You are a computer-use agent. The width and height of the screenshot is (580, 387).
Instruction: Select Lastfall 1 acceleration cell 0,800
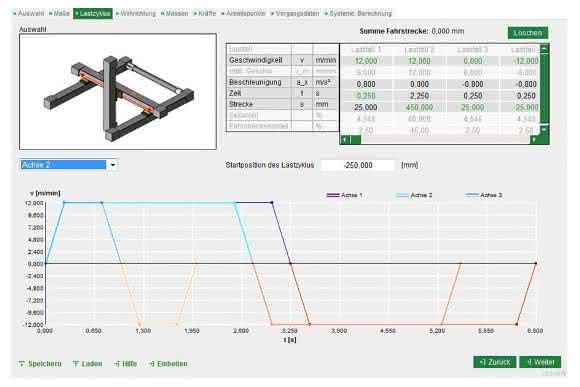(366, 84)
